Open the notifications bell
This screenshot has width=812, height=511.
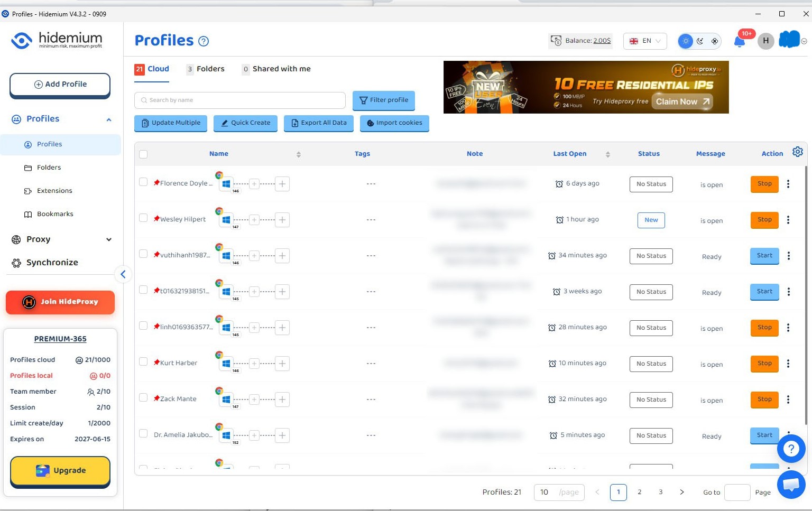click(x=740, y=41)
